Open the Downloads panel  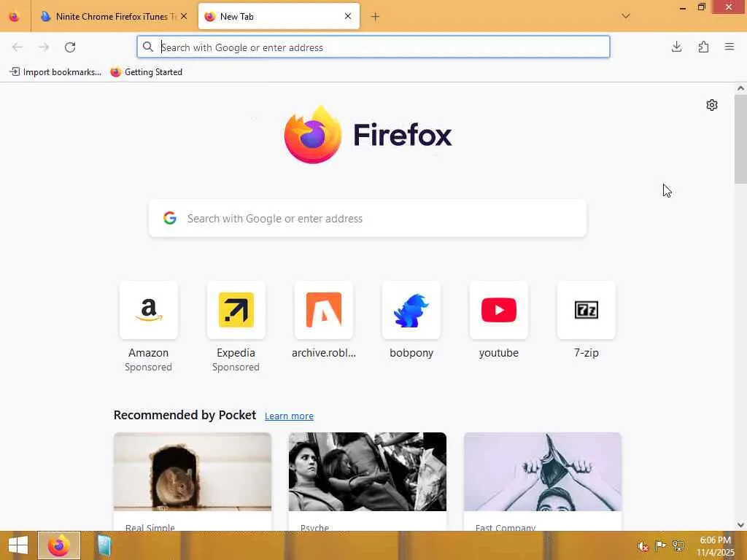(676, 47)
